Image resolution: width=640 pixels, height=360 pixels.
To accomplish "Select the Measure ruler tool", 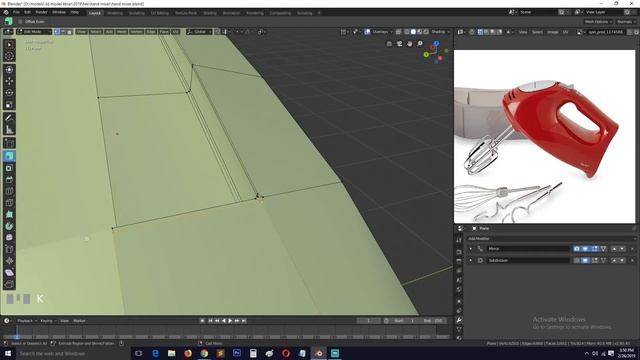I will (9, 130).
